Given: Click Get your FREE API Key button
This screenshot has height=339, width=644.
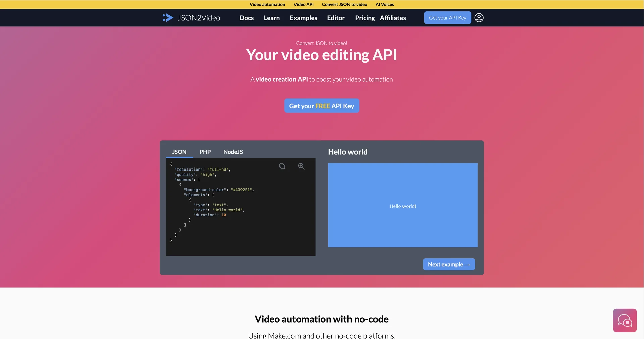Looking at the screenshot, I should tap(322, 106).
